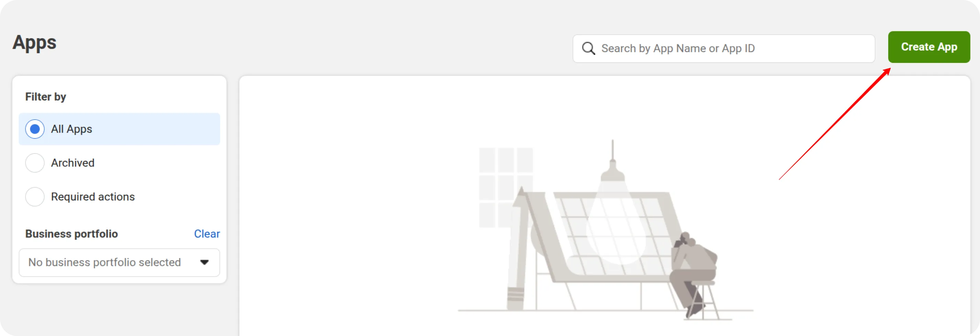The width and height of the screenshot is (980, 336).
Task: Select the All Apps radio button
Action: click(35, 129)
